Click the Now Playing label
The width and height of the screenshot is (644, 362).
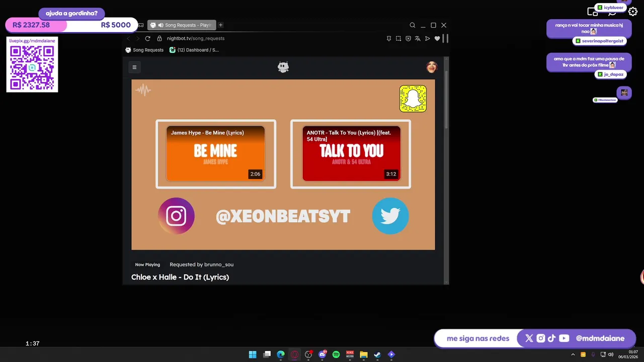tap(147, 264)
